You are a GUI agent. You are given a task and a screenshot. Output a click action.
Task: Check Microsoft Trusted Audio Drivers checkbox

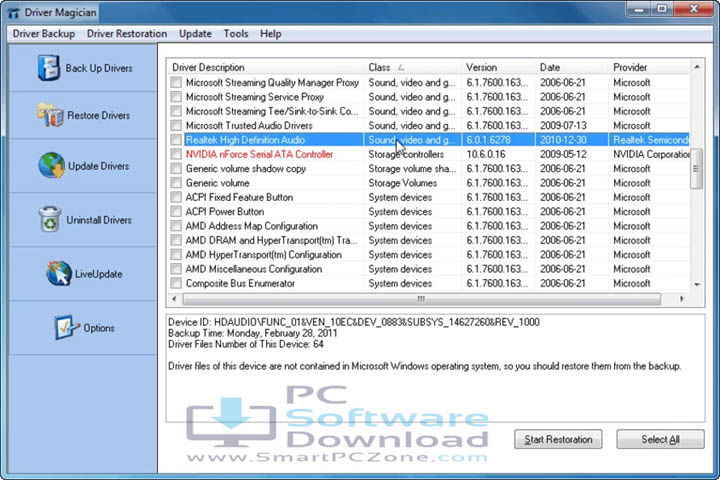(x=176, y=125)
